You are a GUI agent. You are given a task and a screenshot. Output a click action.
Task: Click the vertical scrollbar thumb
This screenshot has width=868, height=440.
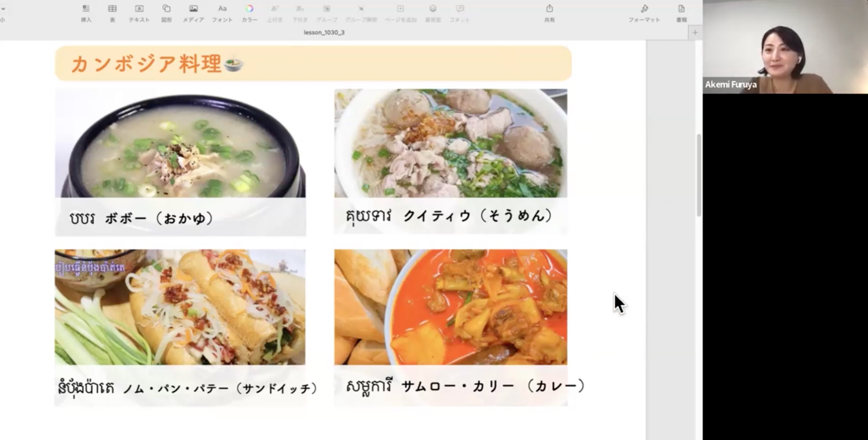(699, 175)
